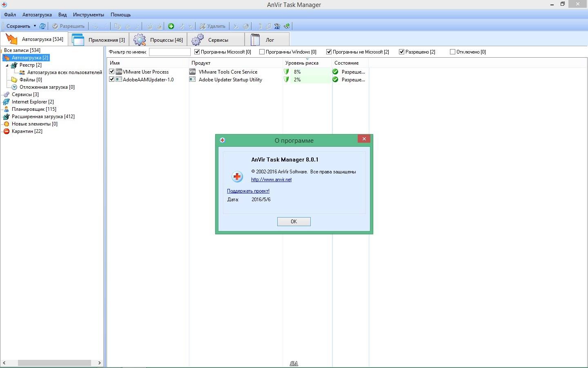
Task: Open the Автозагрузка menu
Action: [x=37, y=15]
